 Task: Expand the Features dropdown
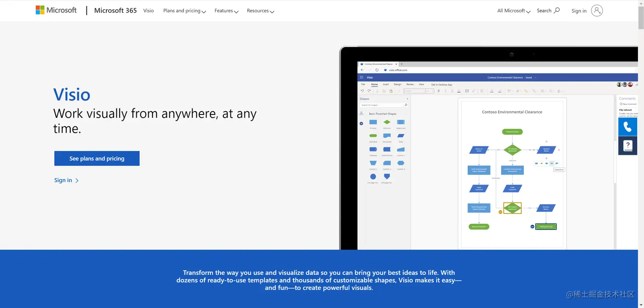226,11
